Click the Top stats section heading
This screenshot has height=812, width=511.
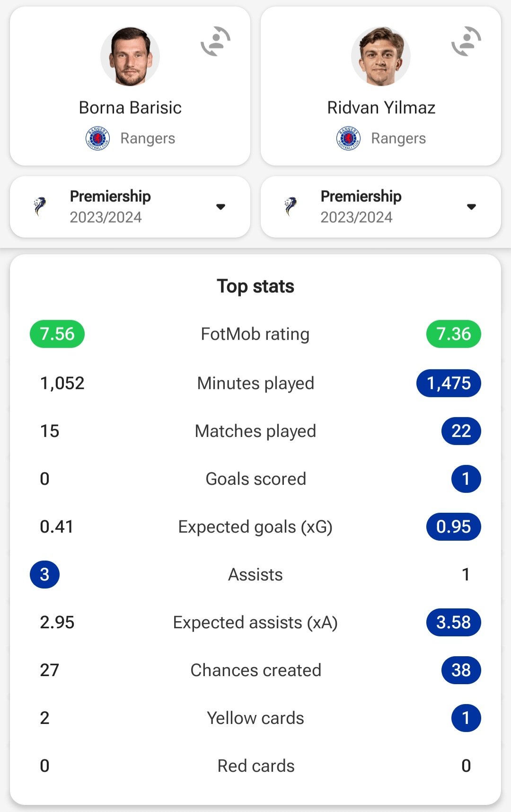[255, 286]
